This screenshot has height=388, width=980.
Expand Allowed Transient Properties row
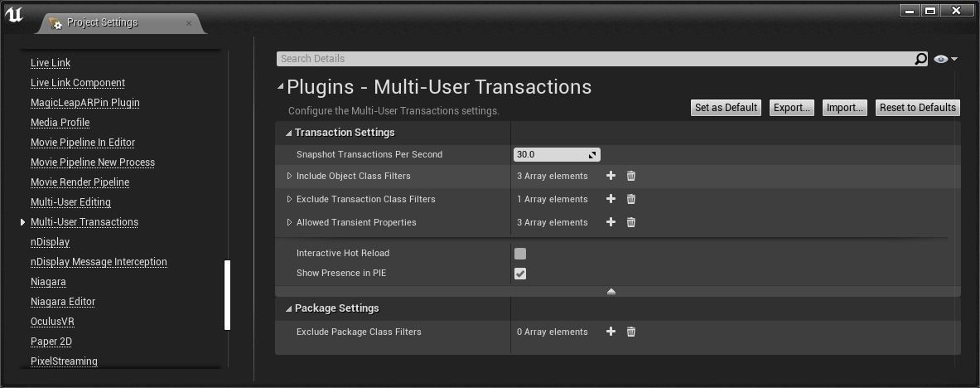[289, 222]
